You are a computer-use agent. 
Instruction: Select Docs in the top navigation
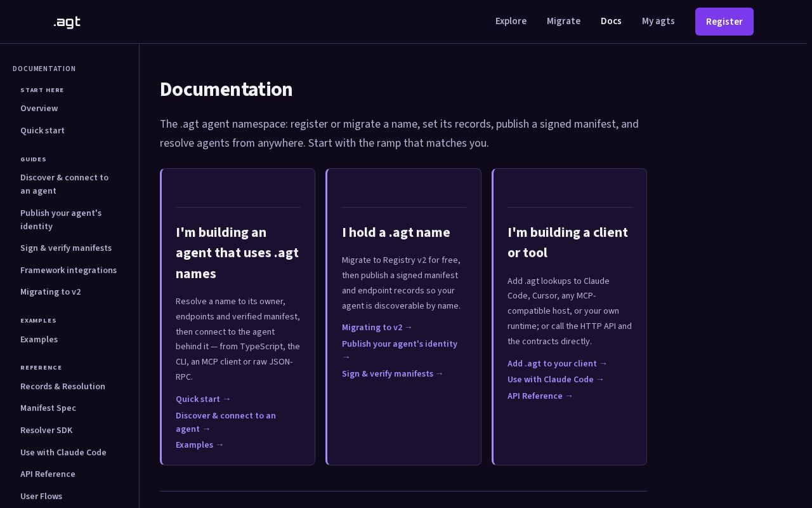[x=611, y=21]
